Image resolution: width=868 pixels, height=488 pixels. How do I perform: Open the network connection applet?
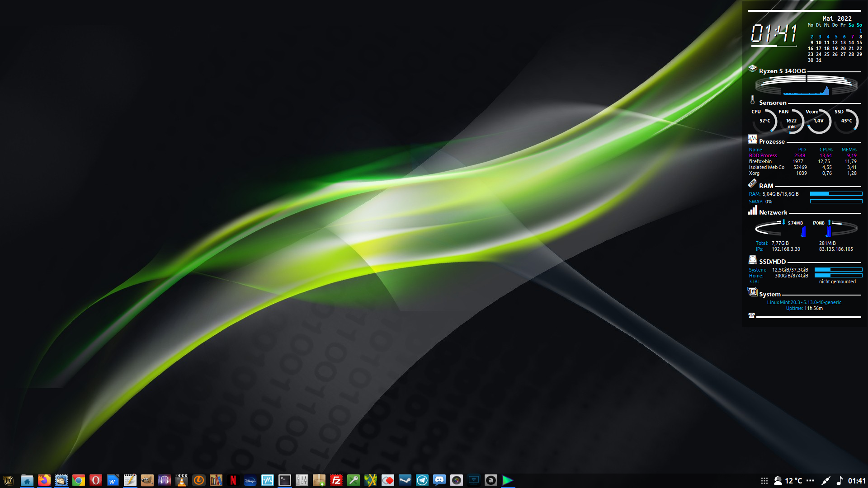(826, 480)
